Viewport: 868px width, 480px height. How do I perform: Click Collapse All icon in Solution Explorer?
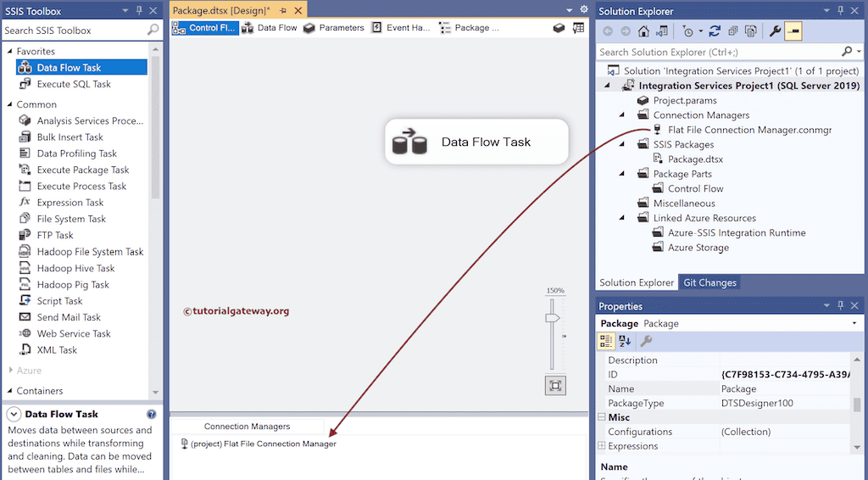[733, 31]
